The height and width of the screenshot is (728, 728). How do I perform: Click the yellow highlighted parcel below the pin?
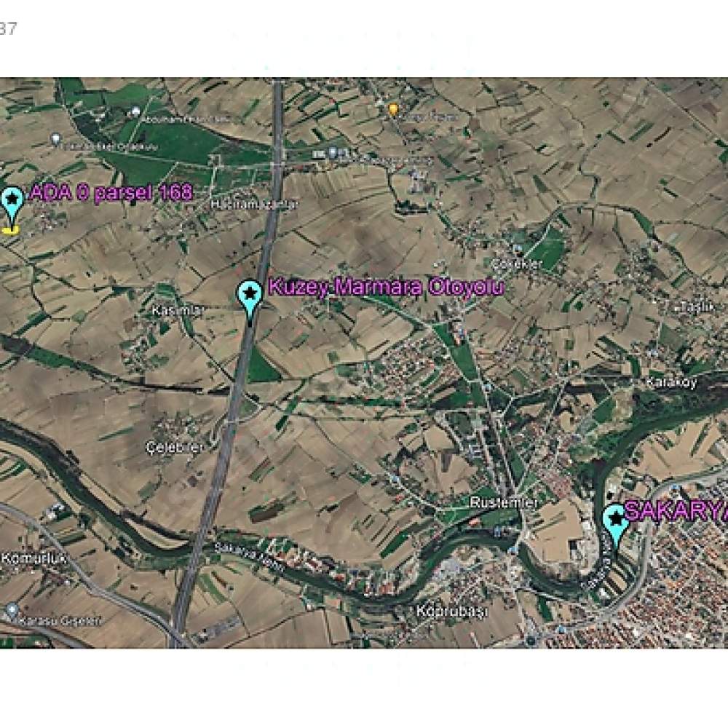(x=10, y=229)
